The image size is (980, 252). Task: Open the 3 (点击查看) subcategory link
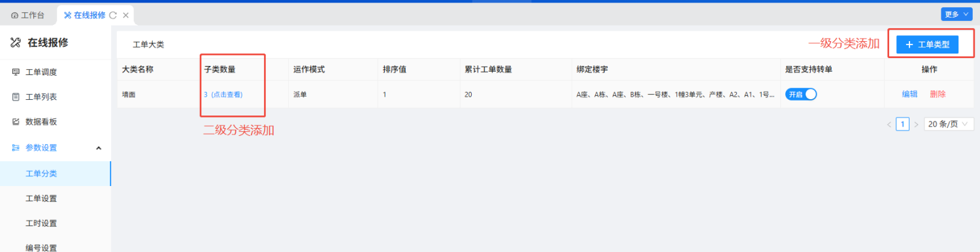pos(223,95)
